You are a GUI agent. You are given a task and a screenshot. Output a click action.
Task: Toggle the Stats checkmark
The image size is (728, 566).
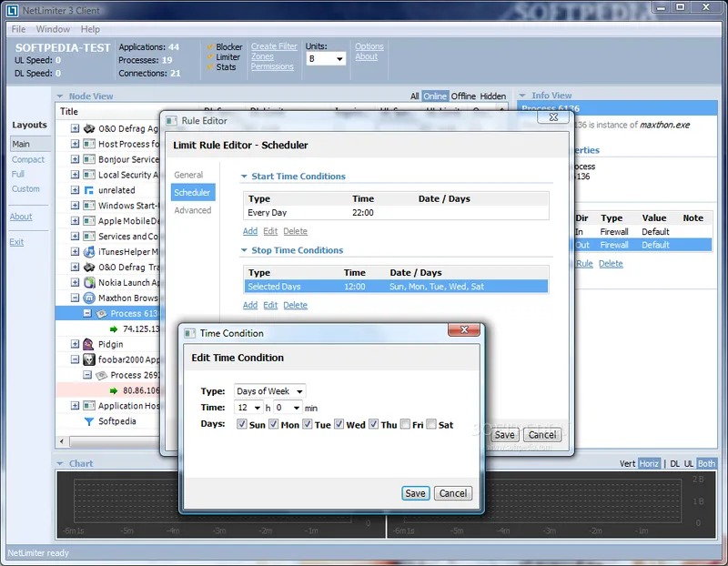coord(210,66)
